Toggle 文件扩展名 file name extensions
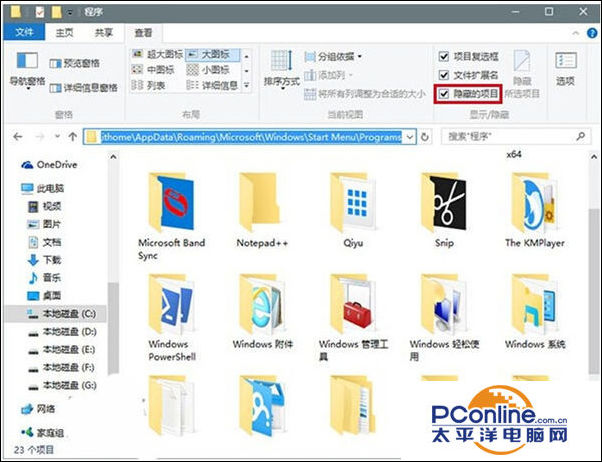The image size is (602, 462). click(444, 75)
